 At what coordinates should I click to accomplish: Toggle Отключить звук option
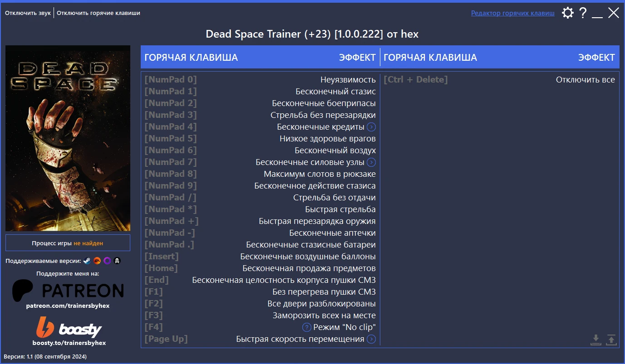pyautogui.click(x=27, y=13)
